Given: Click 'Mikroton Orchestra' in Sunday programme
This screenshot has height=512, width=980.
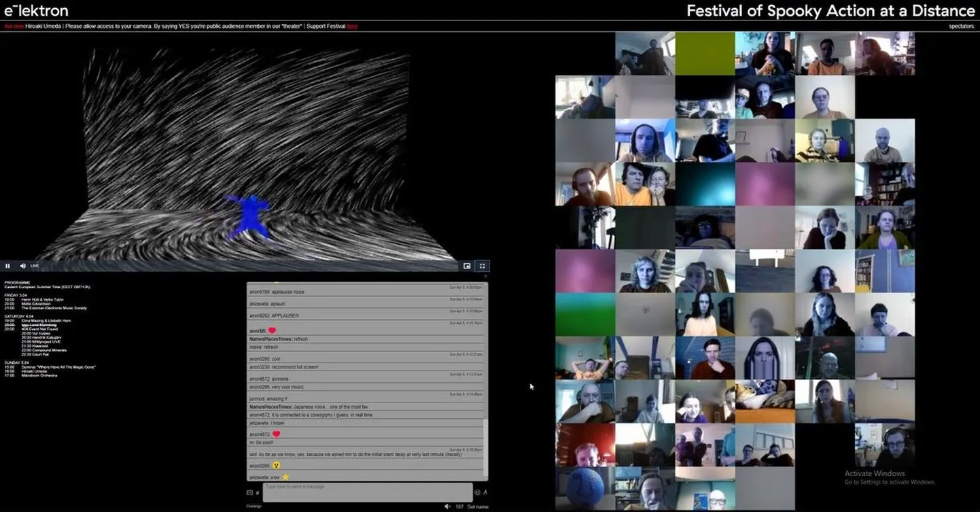Looking at the screenshot, I should (39, 375).
